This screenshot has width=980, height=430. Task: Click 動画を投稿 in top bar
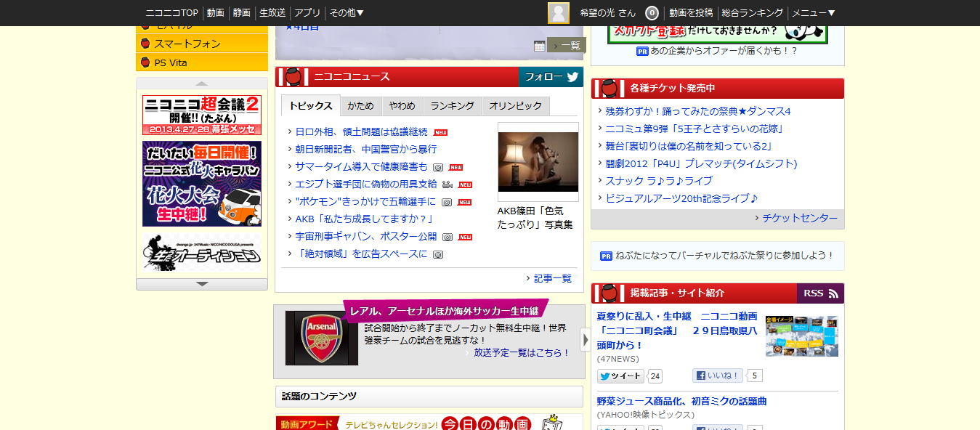point(691,13)
